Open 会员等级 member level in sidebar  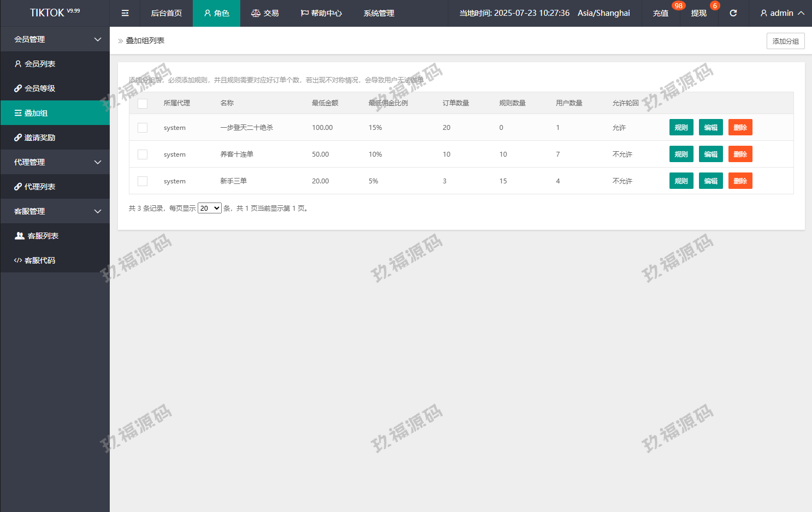(40, 88)
